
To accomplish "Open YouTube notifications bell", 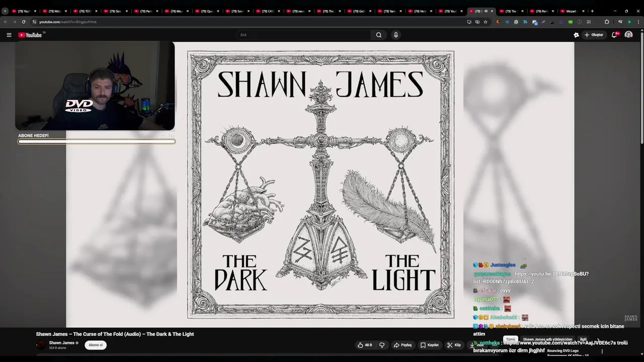I will (615, 35).
